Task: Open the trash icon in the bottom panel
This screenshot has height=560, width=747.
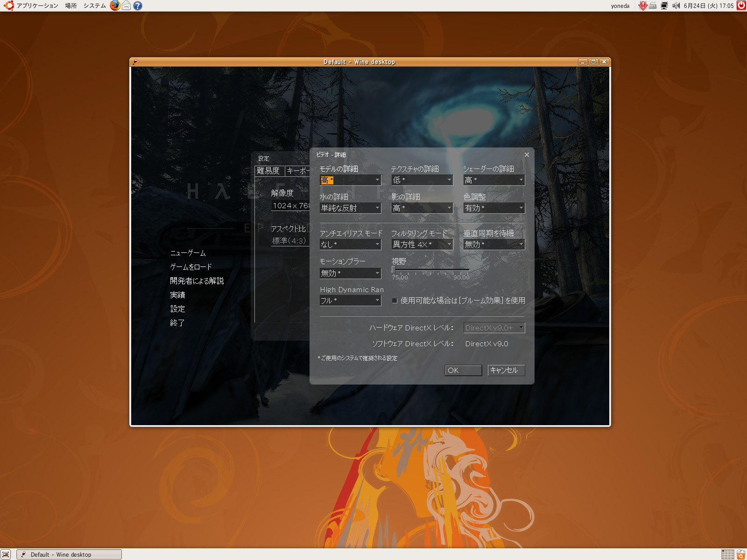Action: point(741,554)
